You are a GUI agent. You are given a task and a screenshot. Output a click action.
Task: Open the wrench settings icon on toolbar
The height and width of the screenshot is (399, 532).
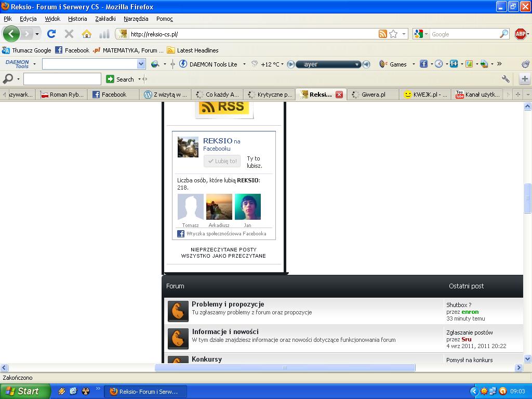point(506,79)
